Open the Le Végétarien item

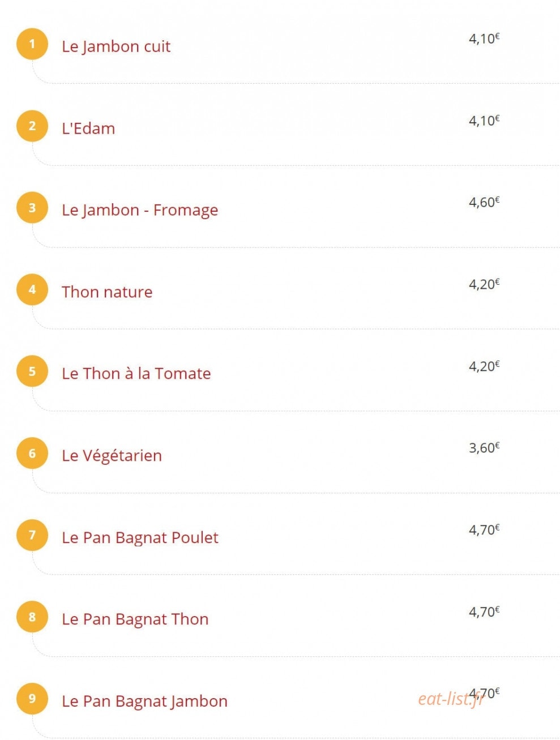[x=112, y=456]
